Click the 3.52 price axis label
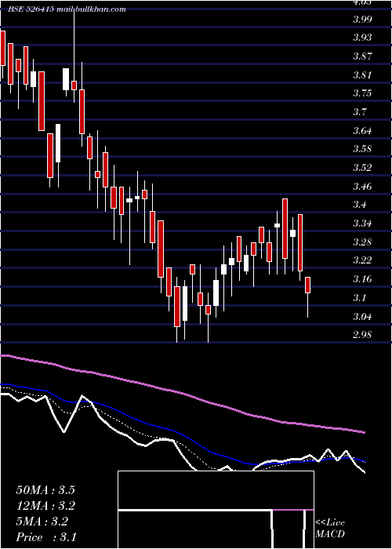Viewport: 392px width, 549px height. click(362, 168)
